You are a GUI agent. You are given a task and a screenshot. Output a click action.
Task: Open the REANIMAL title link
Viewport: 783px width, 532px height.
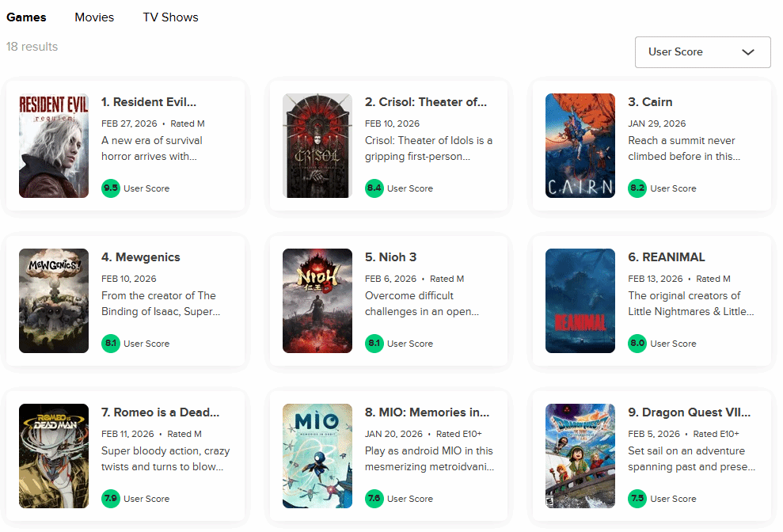tap(666, 257)
